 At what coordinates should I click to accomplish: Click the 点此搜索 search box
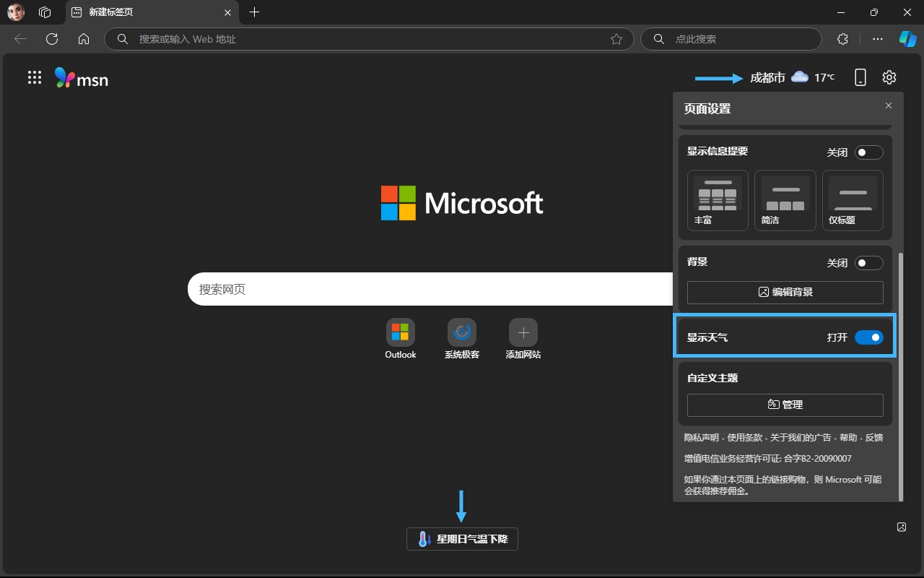point(731,39)
